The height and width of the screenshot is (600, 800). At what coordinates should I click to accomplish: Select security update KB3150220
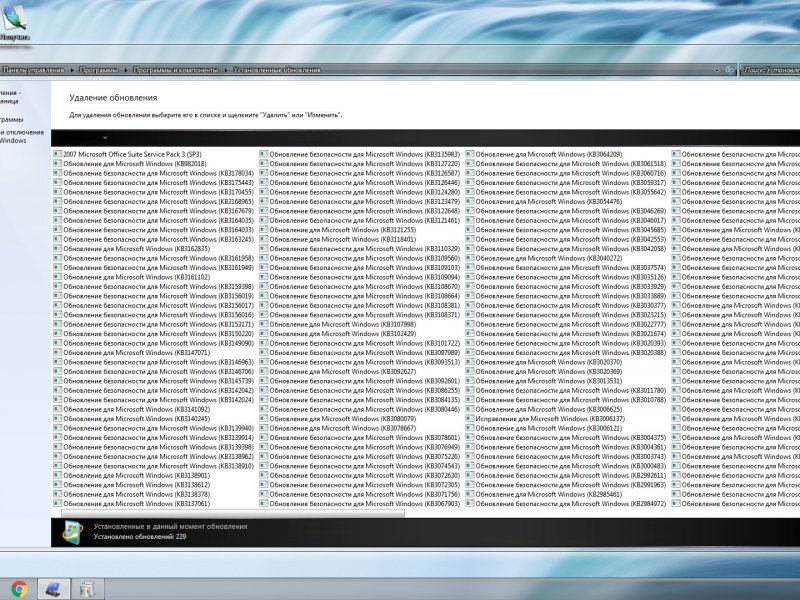pos(154,334)
